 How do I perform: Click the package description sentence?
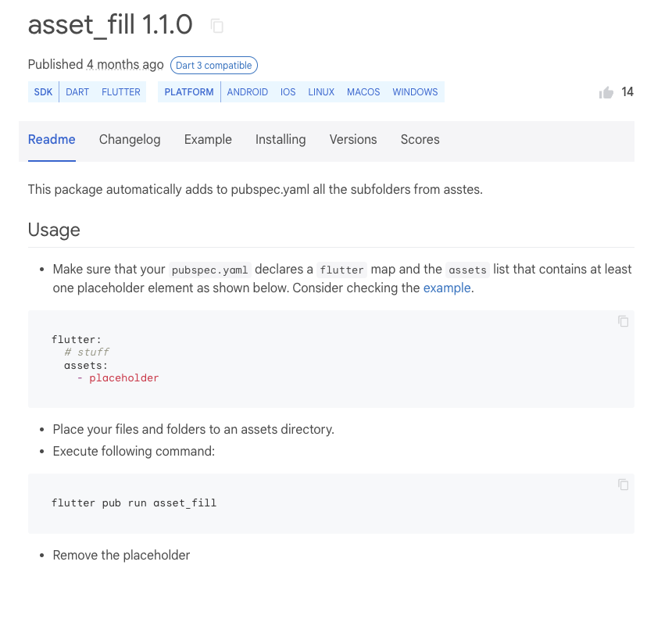click(x=256, y=189)
